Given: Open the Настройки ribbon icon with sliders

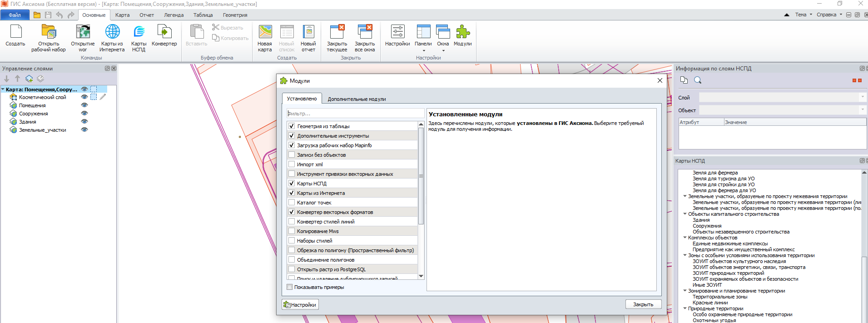Looking at the screenshot, I should (397, 33).
